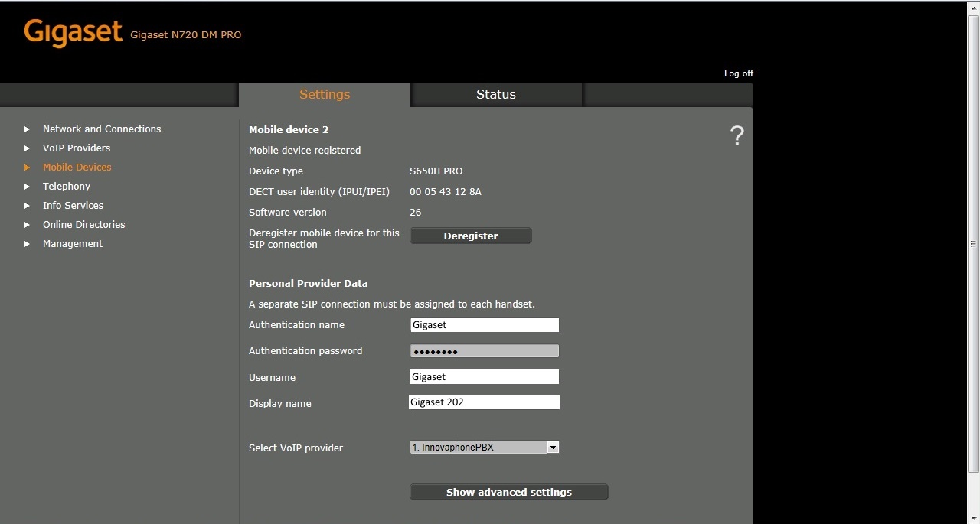Open Info Services menu entry
Viewport: 980px width, 524px height.
pyautogui.click(x=73, y=206)
